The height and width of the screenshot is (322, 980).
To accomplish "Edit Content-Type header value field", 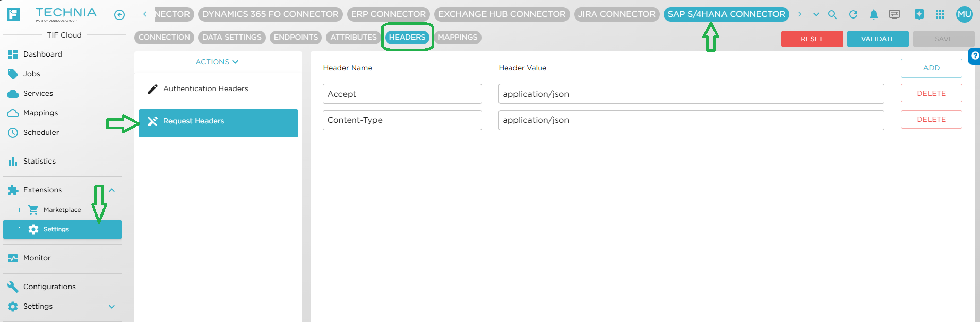I will click(x=691, y=120).
